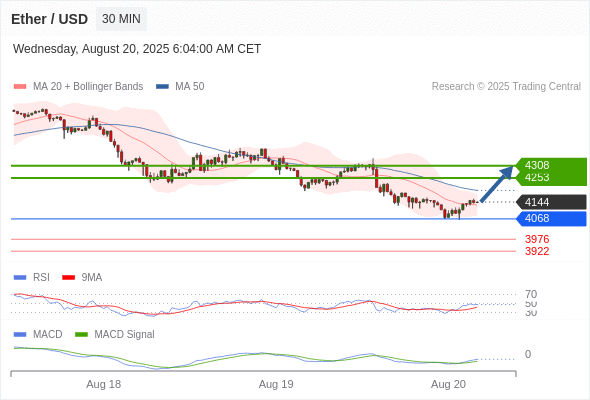This screenshot has width=590, height=400.
Task: Click the Aug 20 date axis label
Action: pyautogui.click(x=448, y=384)
